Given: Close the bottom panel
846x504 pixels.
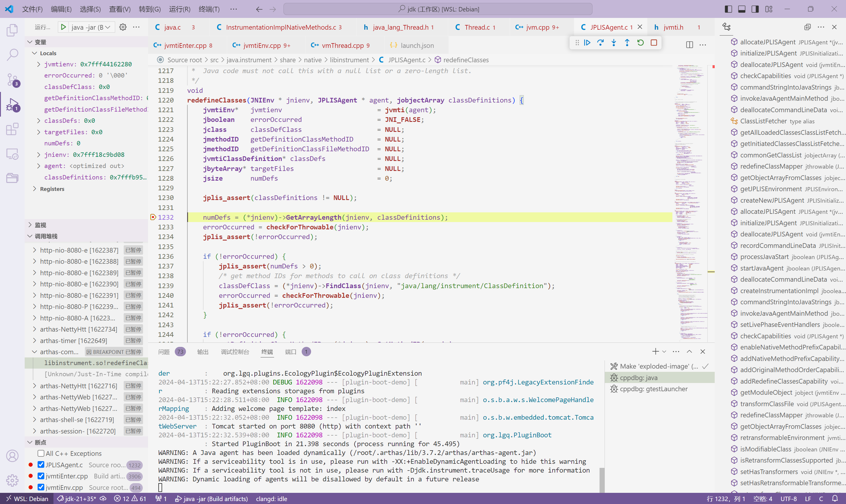Looking at the screenshot, I should click(x=703, y=352).
